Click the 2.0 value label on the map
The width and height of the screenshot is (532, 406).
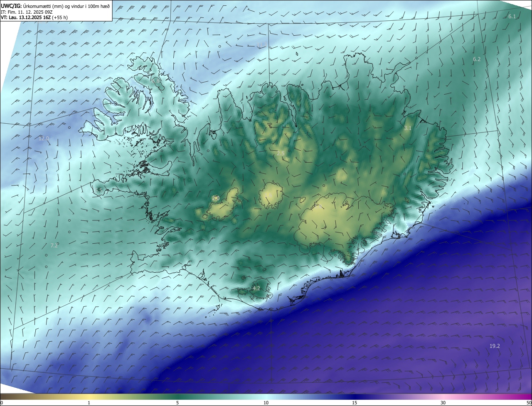tap(216, 198)
